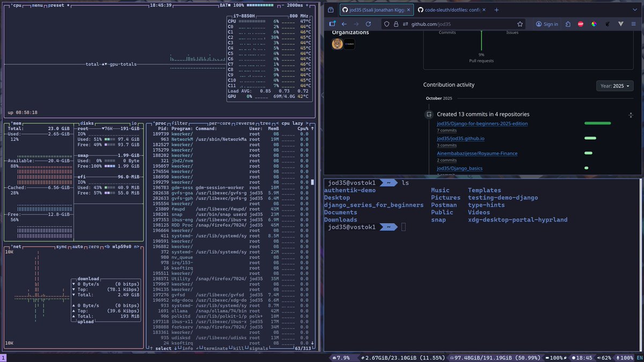Toggle the btop disks display
644x362 pixels.
tap(87, 123)
